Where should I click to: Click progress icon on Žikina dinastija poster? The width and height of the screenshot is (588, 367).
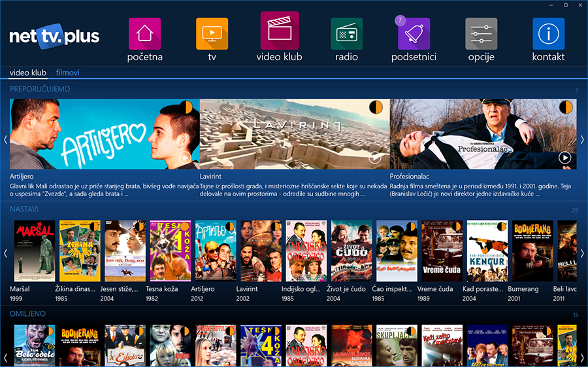click(94, 226)
